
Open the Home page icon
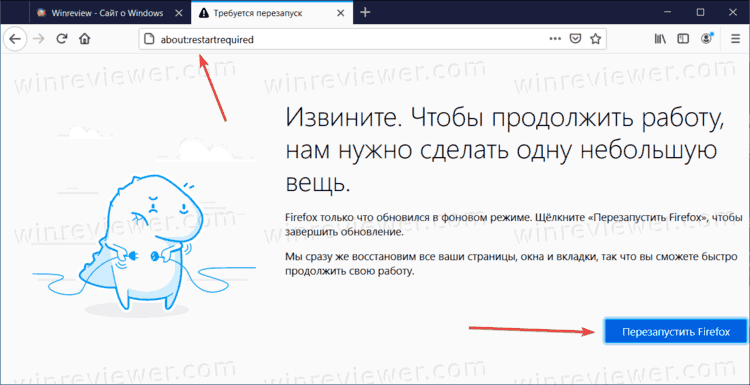tap(85, 39)
